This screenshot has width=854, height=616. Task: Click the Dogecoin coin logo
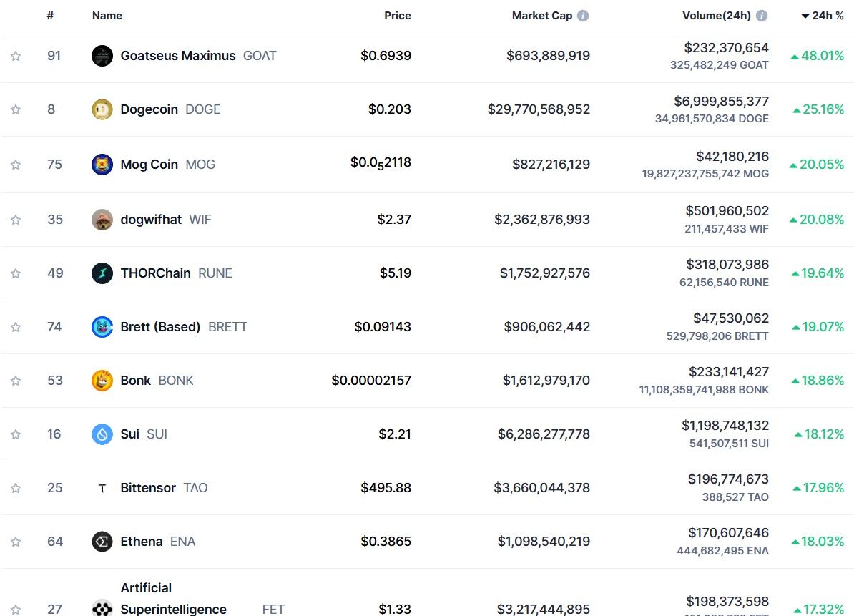[102, 109]
